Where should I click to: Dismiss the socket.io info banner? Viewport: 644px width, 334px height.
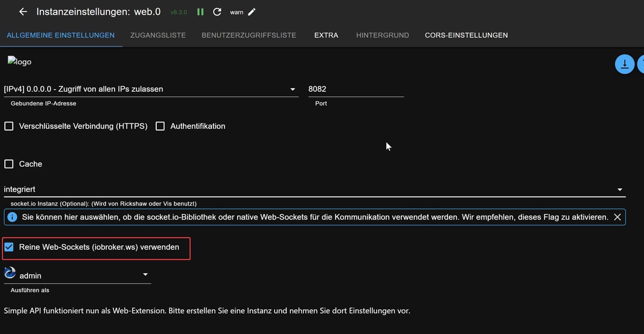(x=617, y=217)
